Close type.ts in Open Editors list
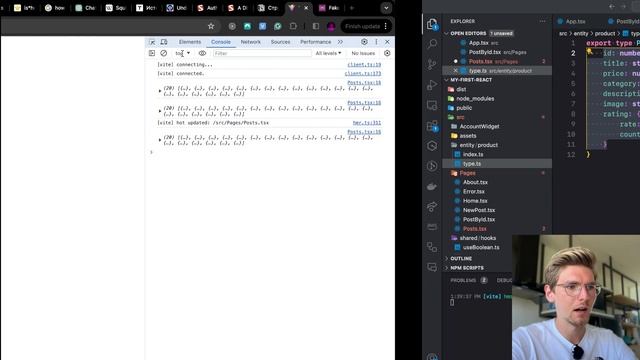Screen dimensions: 640x360 click(x=456, y=71)
